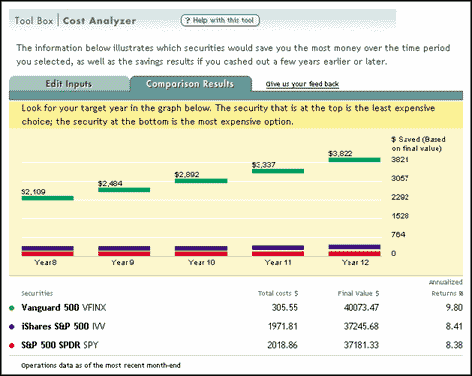472x376 pixels.
Task: Click the green dot beside Vanguard 500
Action: click(x=12, y=308)
